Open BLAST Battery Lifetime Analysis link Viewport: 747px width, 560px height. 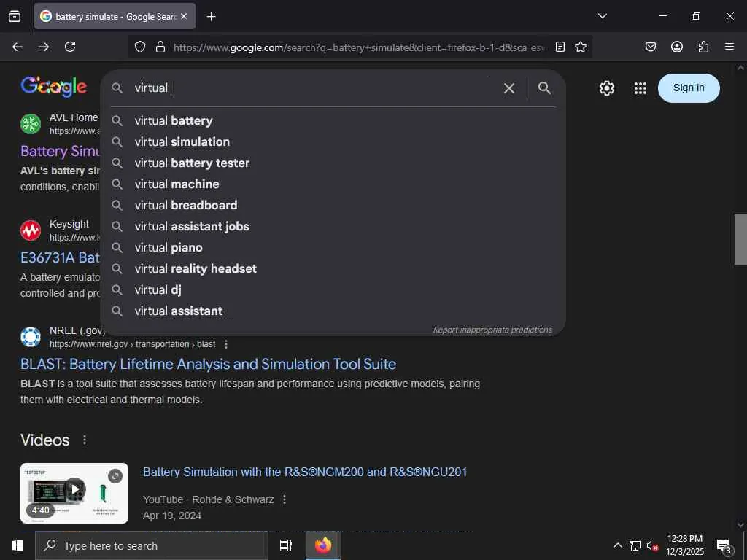[x=208, y=365]
